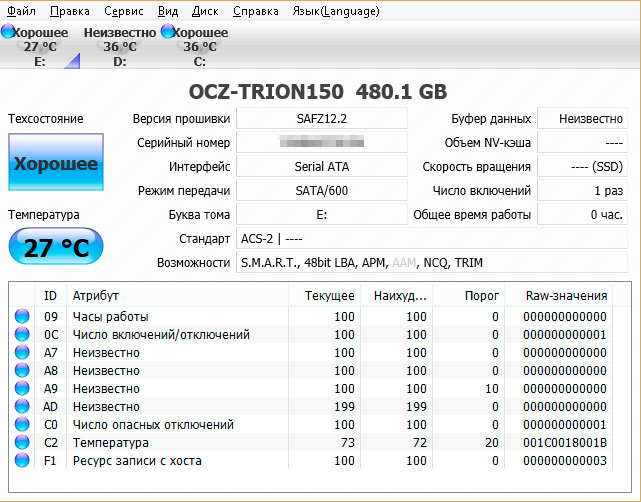Click the ID cell C0
Viewport: 641px width, 502px height.
51,424
